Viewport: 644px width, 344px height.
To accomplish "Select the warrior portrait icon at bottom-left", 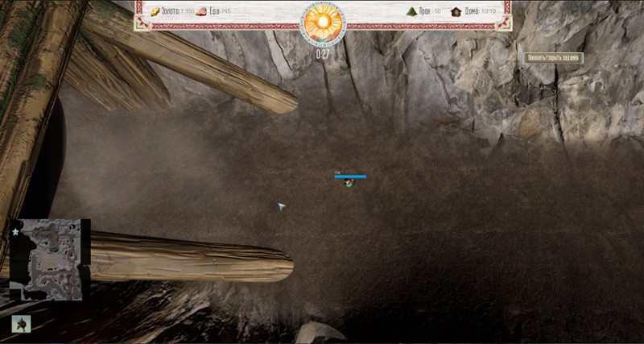I will click(21, 324).
